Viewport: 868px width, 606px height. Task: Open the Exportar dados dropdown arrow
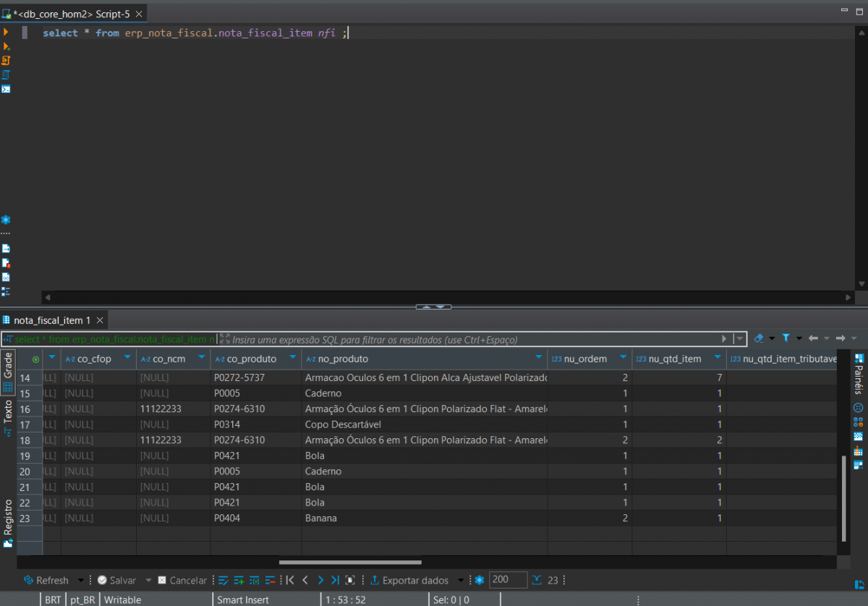461,580
